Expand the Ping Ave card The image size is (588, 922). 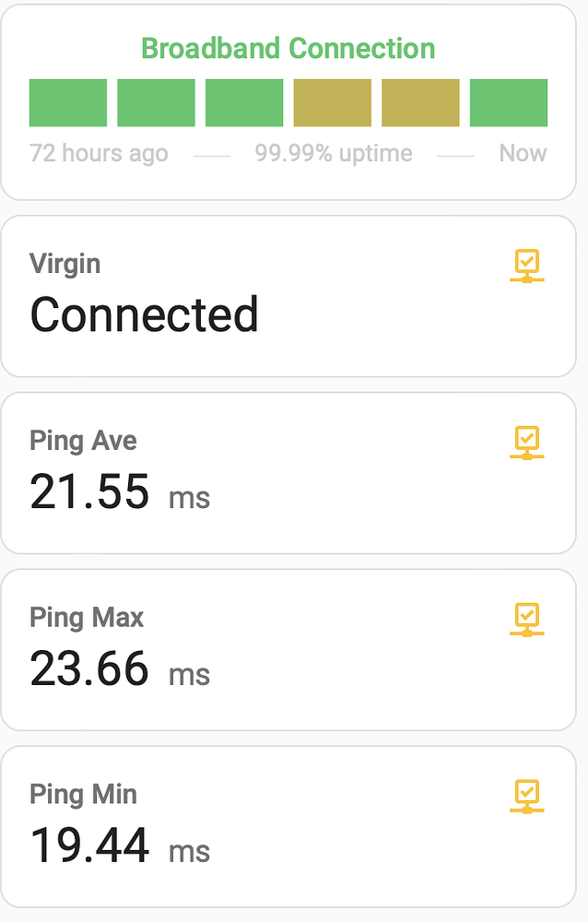pyautogui.click(x=288, y=472)
